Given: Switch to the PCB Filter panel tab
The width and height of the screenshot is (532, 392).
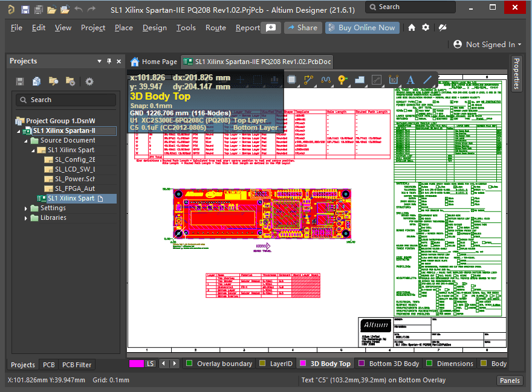Looking at the screenshot, I should (x=77, y=365).
